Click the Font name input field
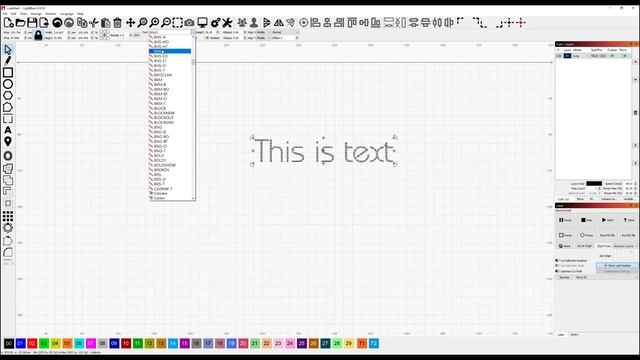This screenshot has width=640, height=360. (x=170, y=32)
